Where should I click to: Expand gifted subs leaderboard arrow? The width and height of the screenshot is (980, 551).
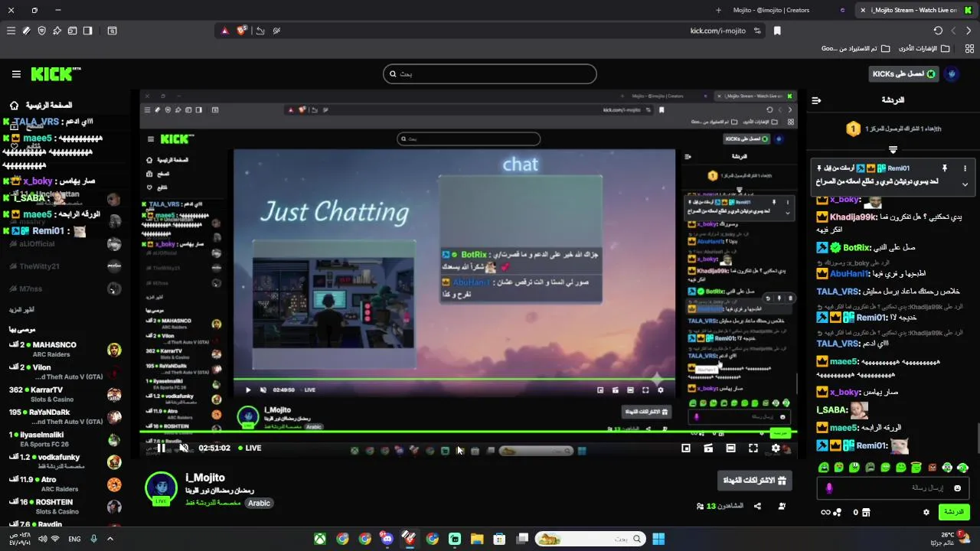pyautogui.click(x=893, y=149)
